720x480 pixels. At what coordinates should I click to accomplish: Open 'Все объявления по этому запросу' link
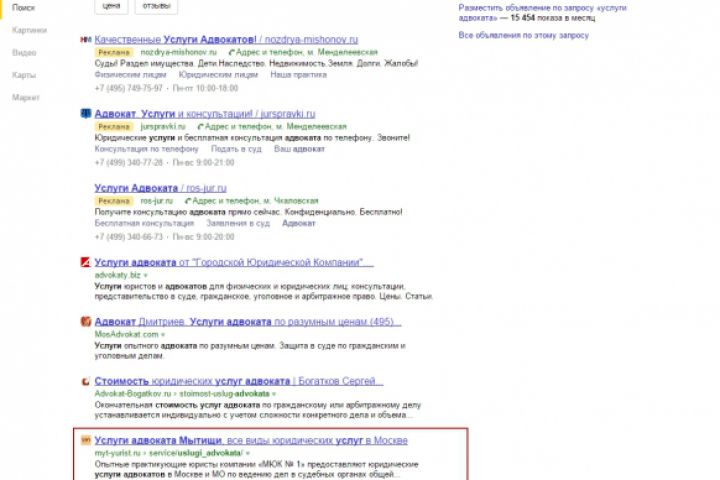pos(523,35)
